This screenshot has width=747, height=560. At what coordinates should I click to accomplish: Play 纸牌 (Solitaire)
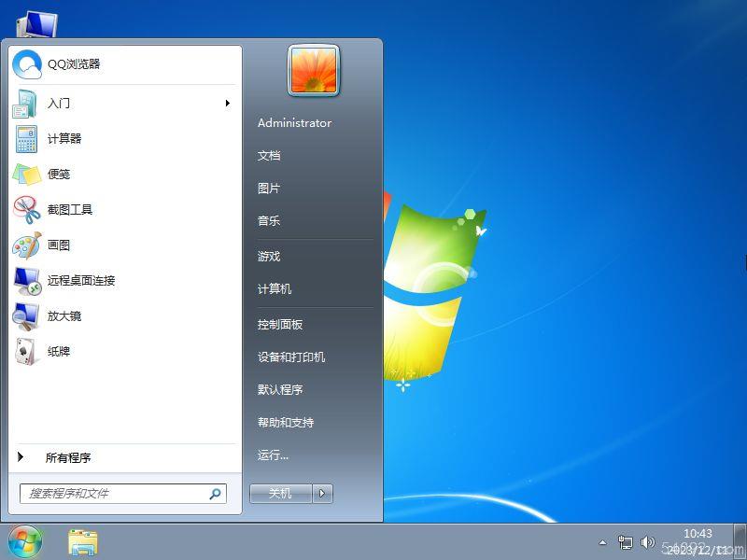tap(58, 351)
